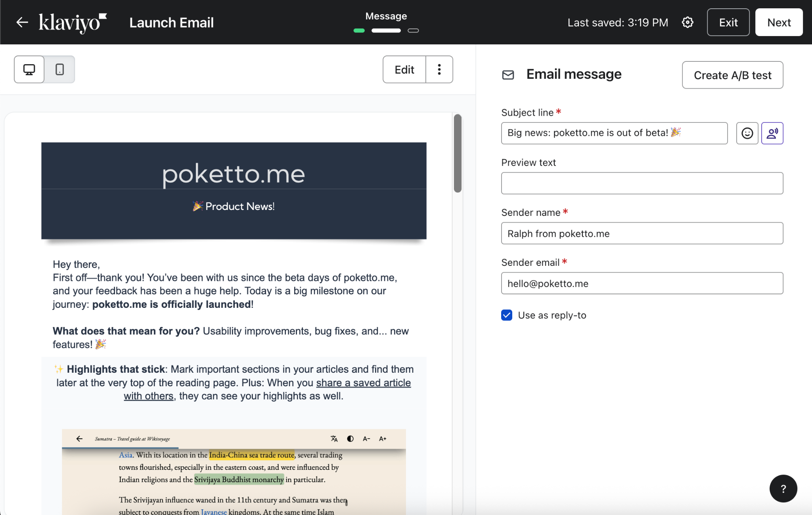Click the Message step progress indicator
The image size is (812, 515).
click(x=386, y=31)
